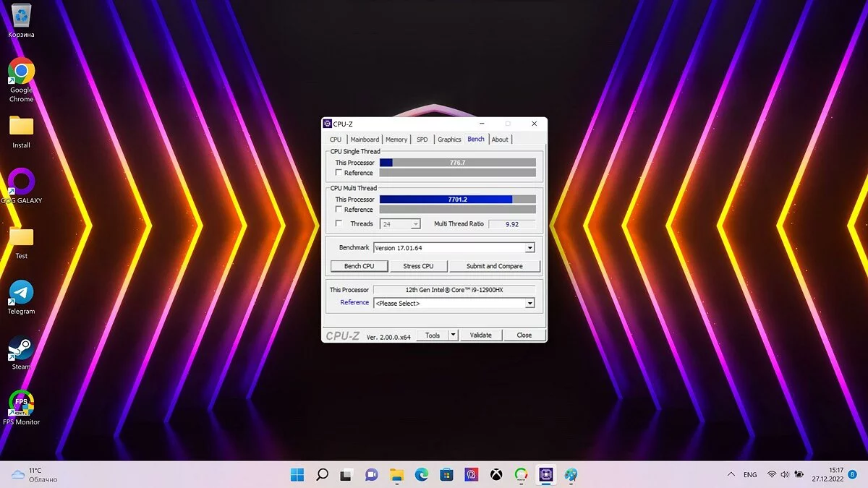This screenshot has width=868, height=488.
Task: Open Microsoft Edge from the taskbar
Action: pos(422,475)
